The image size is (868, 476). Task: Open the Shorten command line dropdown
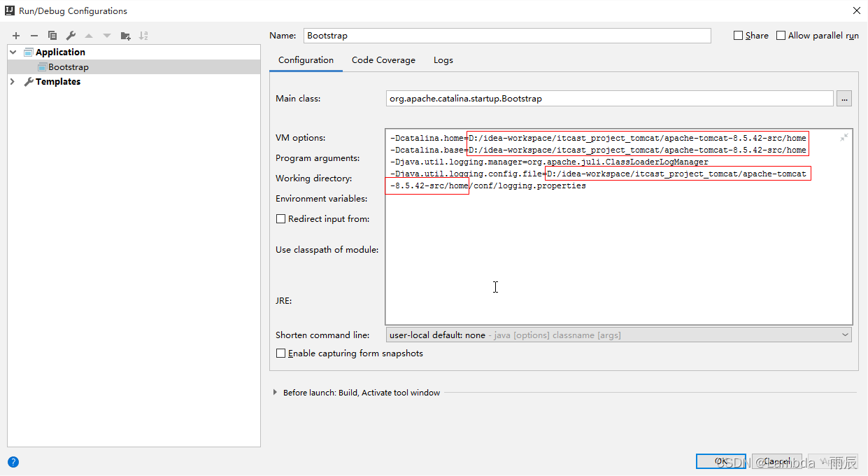click(x=844, y=335)
